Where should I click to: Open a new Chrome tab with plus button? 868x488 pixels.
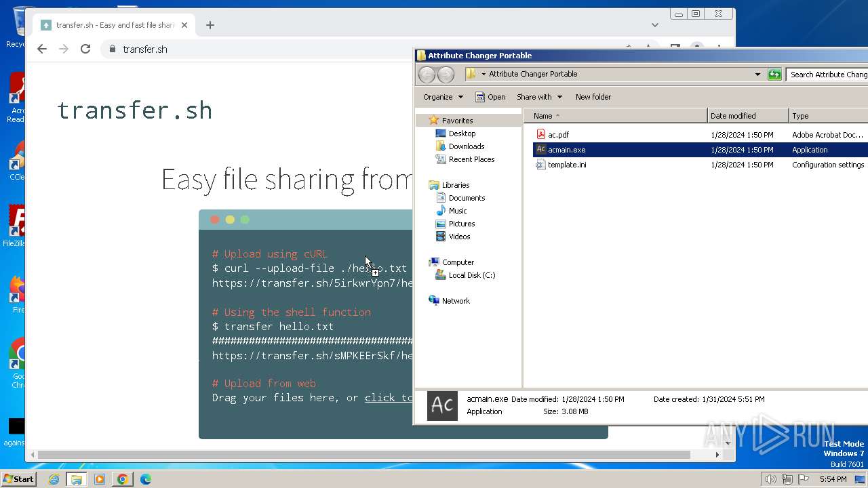[x=210, y=25]
